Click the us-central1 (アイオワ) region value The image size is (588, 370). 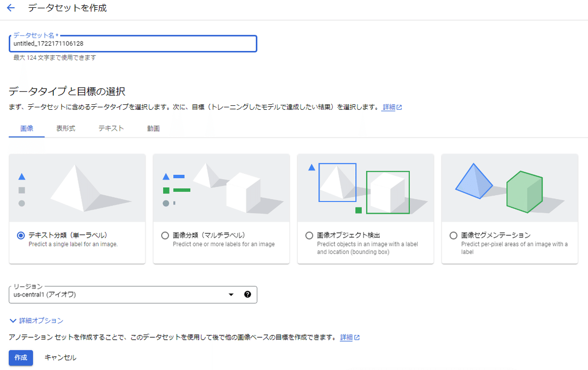pos(45,295)
